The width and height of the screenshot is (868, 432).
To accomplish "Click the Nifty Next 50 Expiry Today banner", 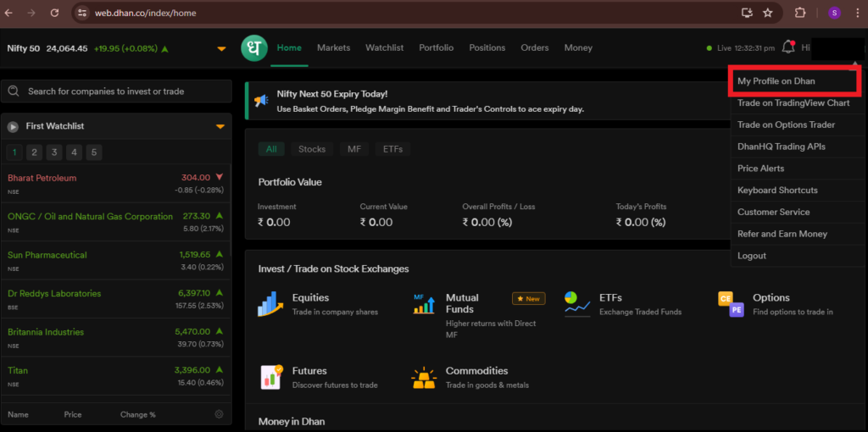I will (x=487, y=101).
